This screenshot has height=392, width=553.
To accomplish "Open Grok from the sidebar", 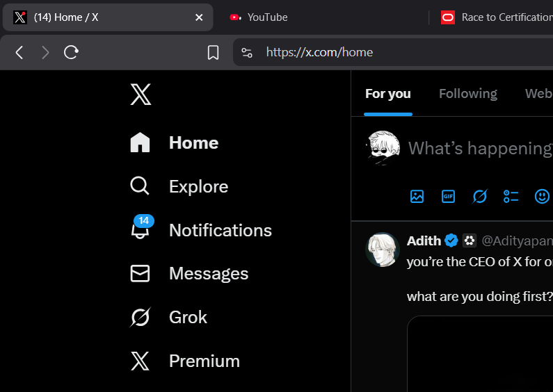I will [168, 317].
